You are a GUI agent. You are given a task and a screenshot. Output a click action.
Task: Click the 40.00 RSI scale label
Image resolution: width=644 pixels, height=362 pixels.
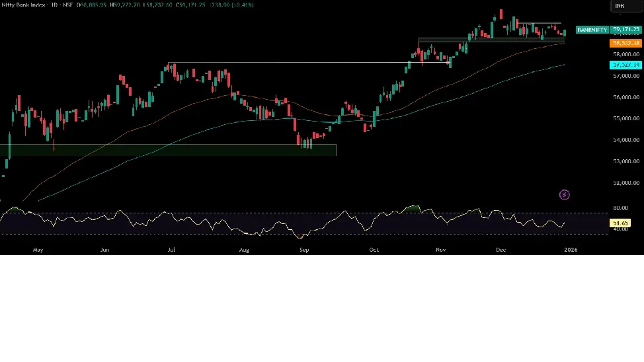pos(621,229)
